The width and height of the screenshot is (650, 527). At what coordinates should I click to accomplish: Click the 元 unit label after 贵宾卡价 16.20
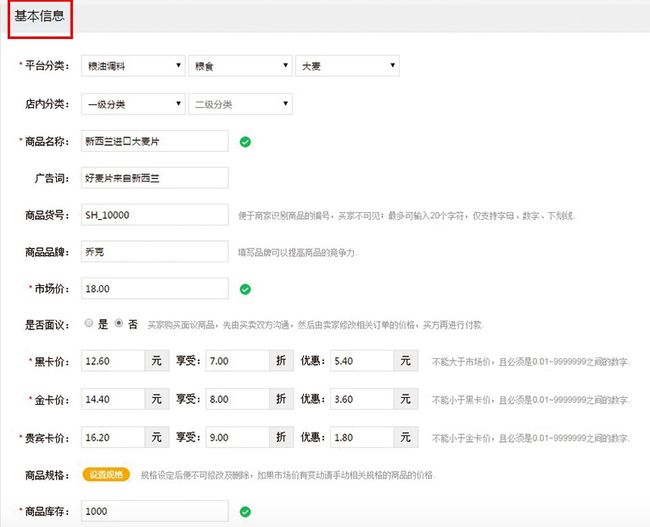pos(157,437)
